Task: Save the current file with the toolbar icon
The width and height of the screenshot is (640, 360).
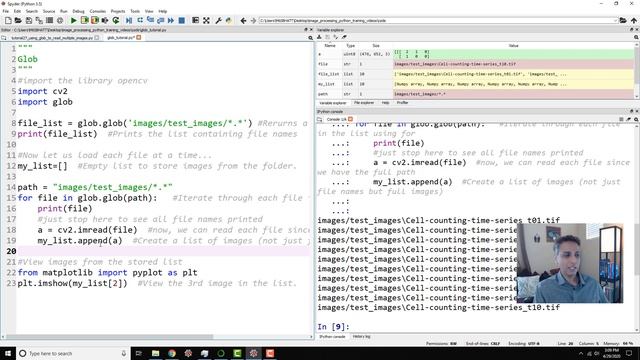Action: [29, 20]
